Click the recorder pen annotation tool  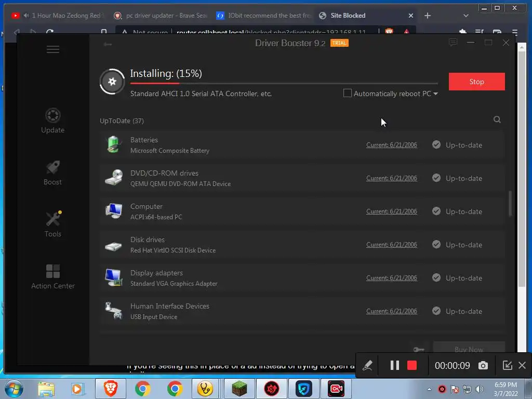coord(367,365)
